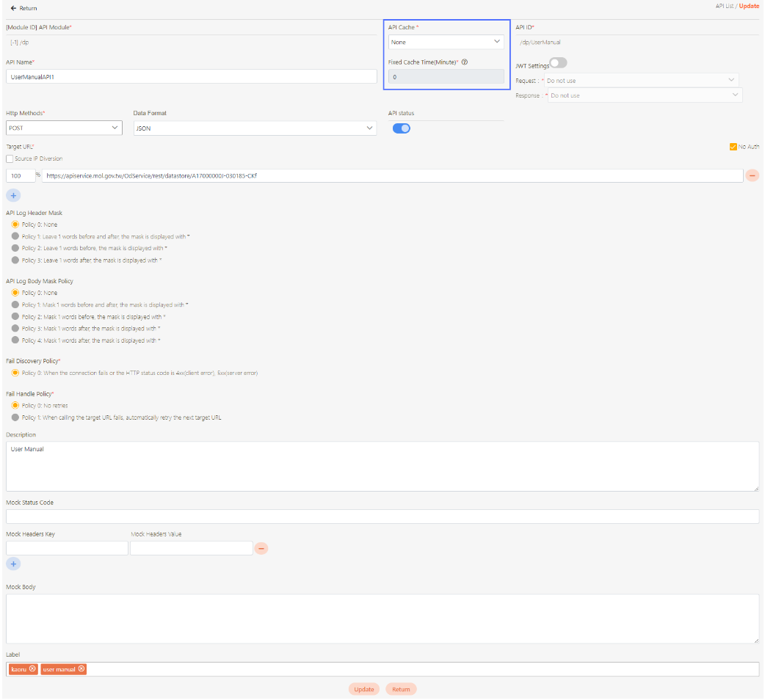Screen dimensions: 765x700
Task: Remove the target URL row with minus icon
Action: click(753, 176)
